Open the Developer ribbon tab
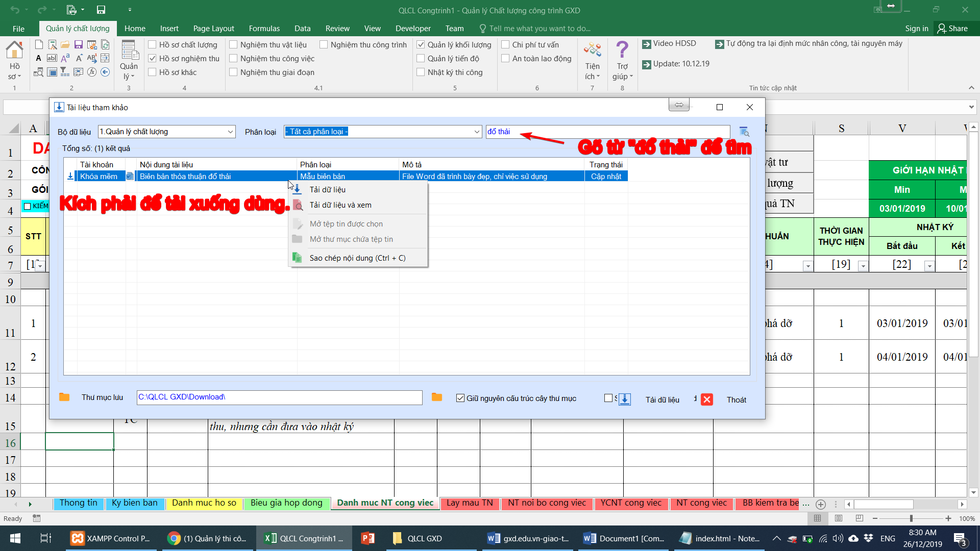Viewport: 980px width, 551px height. click(x=412, y=29)
